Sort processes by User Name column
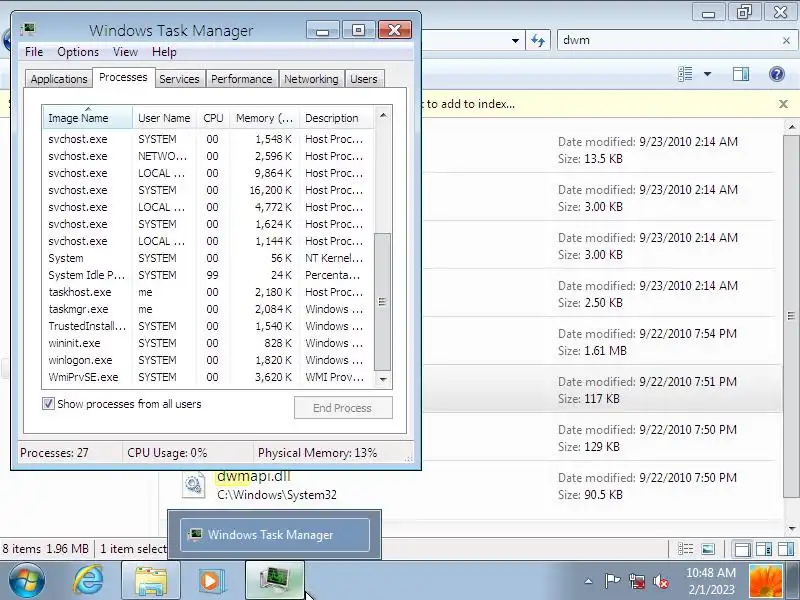 pos(164,118)
